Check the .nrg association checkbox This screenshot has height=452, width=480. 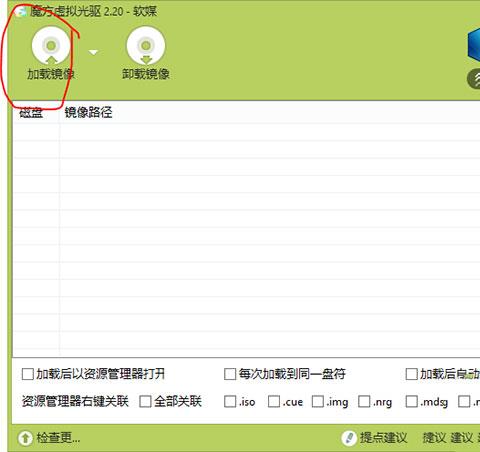(x=364, y=401)
